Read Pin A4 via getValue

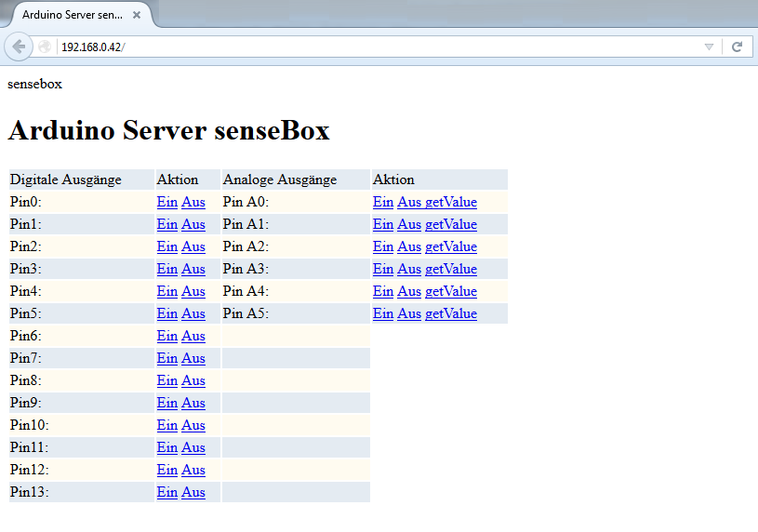coord(451,291)
